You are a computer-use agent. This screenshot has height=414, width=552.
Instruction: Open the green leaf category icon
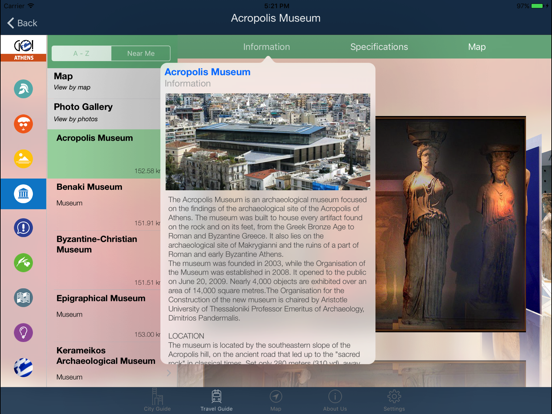24,263
